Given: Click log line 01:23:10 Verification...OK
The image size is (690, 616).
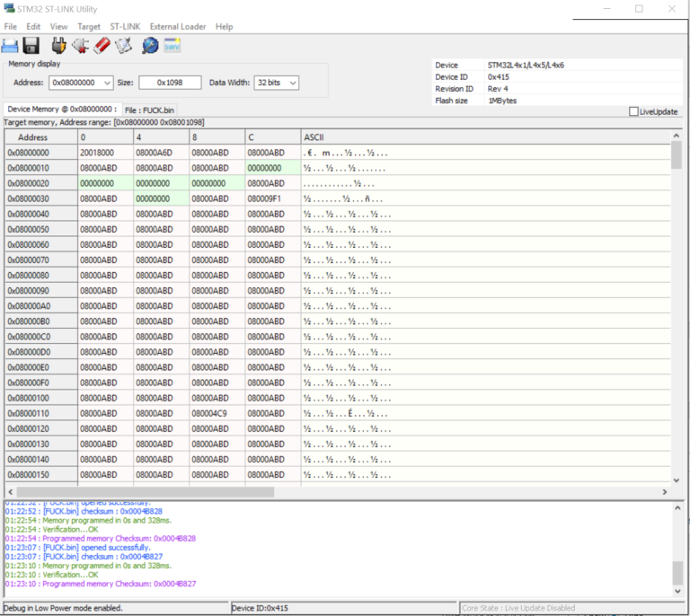Looking at the screenshot, I should pyautogui.click(x=51, y=575).
